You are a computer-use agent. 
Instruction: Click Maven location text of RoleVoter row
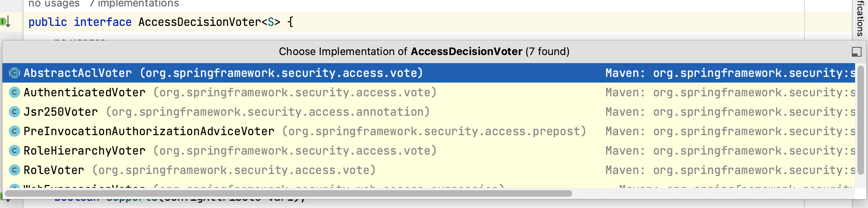pyautogui.click(x=730, y=170)
